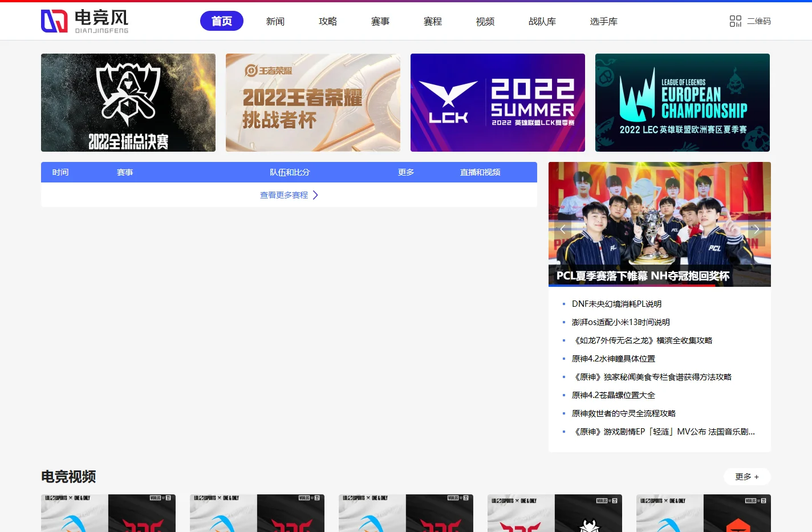Open the third esports video thumbnail

pos(406,513)
